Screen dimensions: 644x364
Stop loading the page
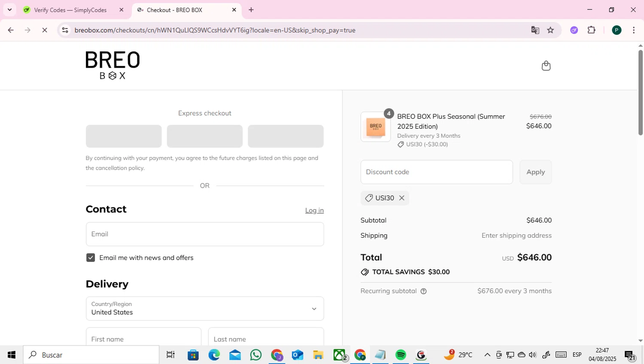pos(45,30)
